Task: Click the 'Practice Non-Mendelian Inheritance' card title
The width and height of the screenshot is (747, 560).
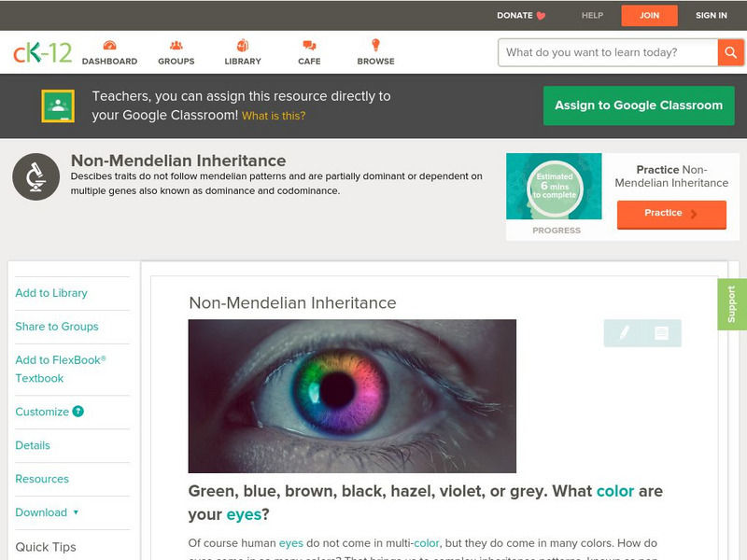Action: (671, 176)
